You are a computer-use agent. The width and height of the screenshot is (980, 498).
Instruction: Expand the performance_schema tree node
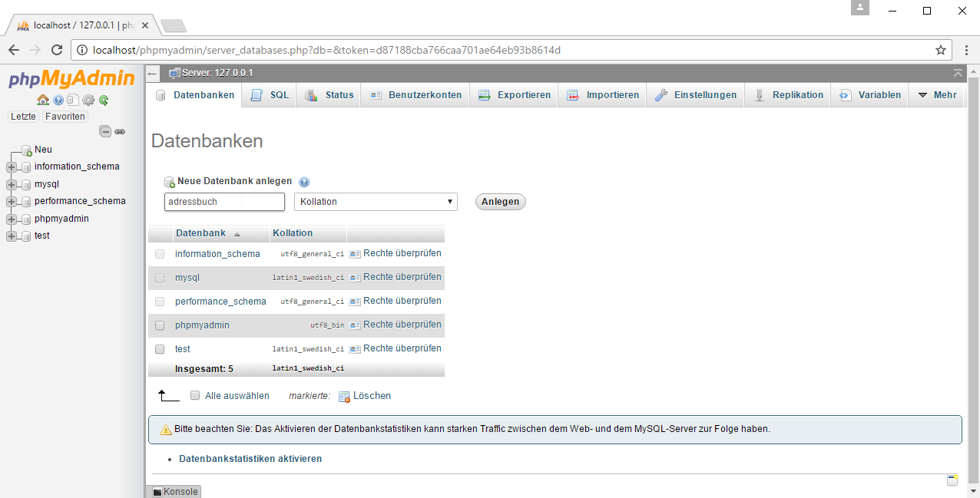[11, 202]
